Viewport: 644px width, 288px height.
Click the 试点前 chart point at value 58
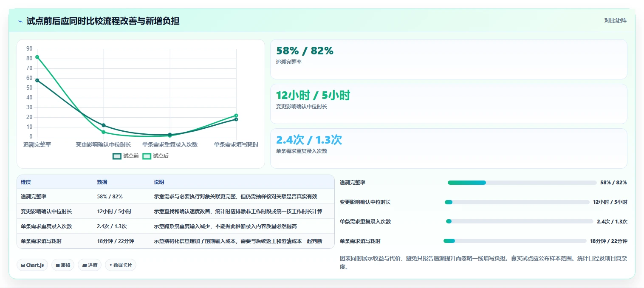(37, 80)
